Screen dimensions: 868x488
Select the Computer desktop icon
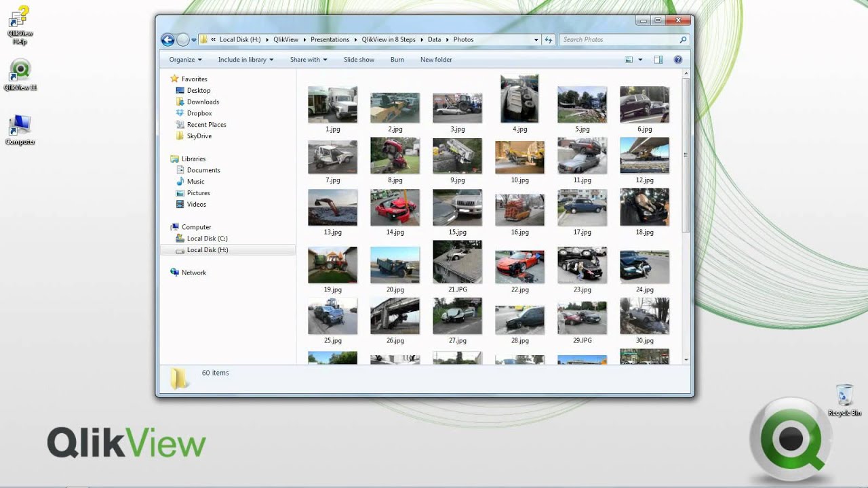pyautogui.click(x=20, y=129)
